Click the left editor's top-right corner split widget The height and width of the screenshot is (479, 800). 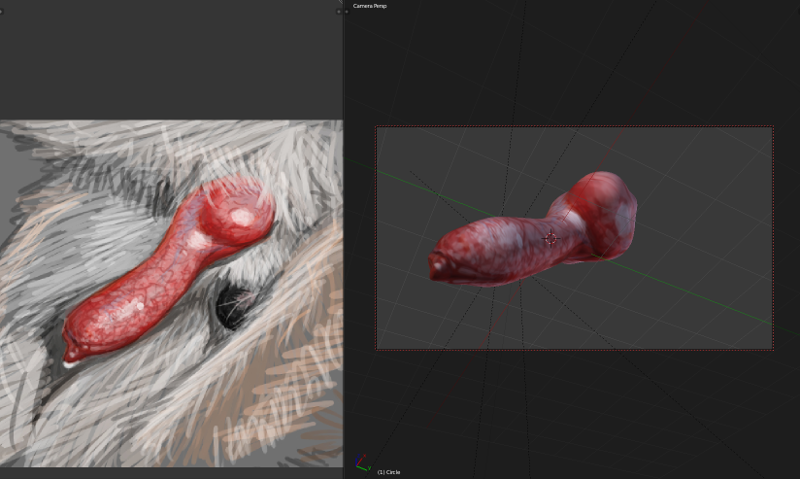tap(338, 11)
